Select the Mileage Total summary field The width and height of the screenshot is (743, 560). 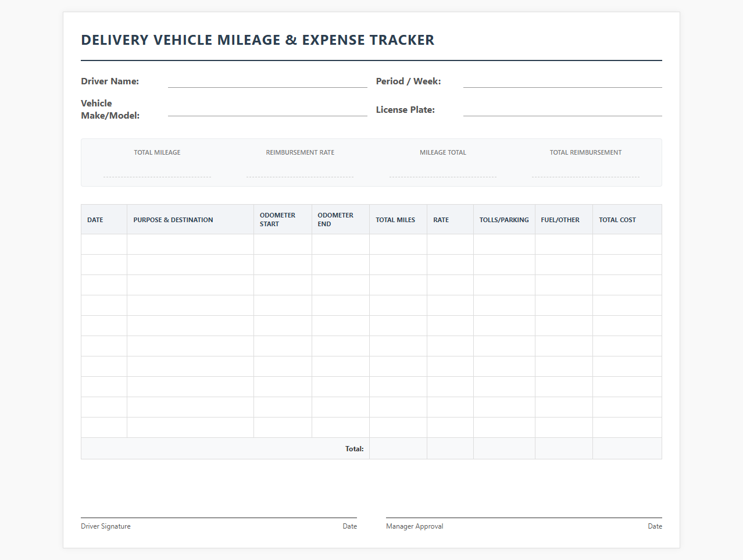443,170
